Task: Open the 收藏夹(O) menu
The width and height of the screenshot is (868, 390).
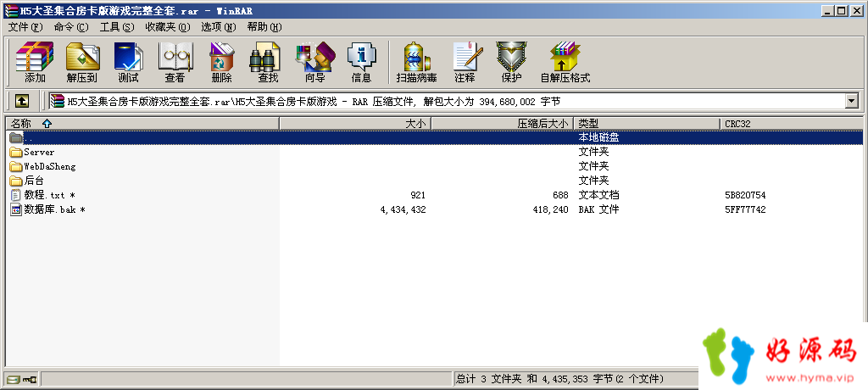Action: 167,27
